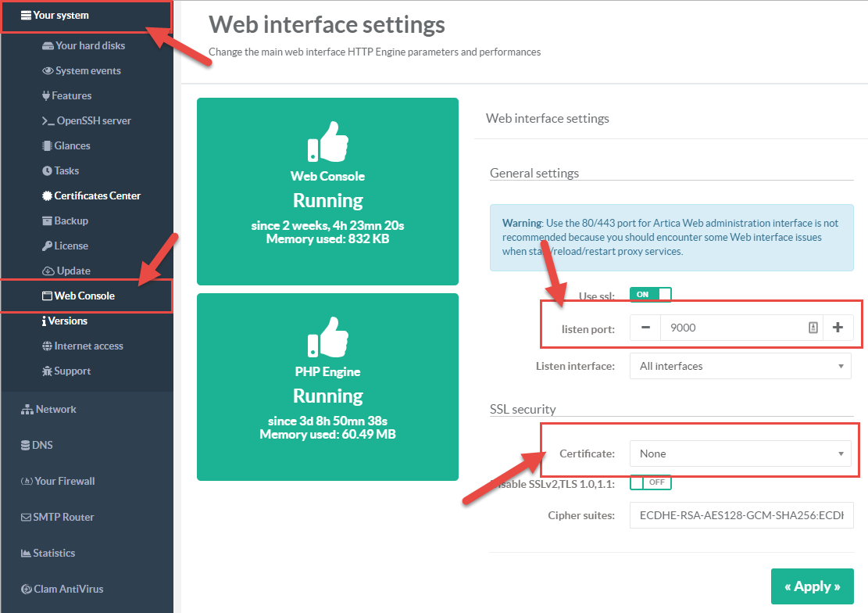Viewport: 868px width, 613px height.
Task: Turn off the Use ssl switch
Action: pyautogui.click(x=650, y=295)
